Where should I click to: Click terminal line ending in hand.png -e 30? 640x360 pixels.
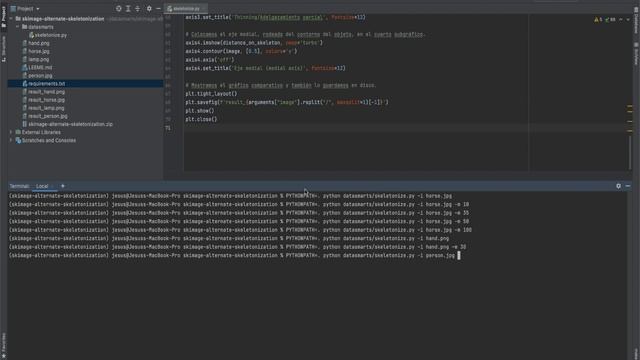pyautogui.click(x=238, y=247)
